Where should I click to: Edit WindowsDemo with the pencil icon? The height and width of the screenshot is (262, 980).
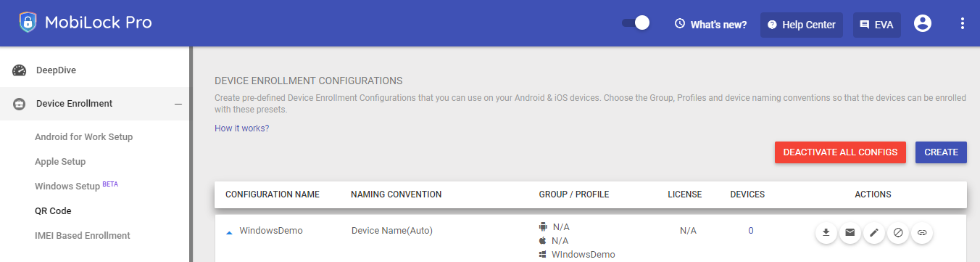(874, 233)
